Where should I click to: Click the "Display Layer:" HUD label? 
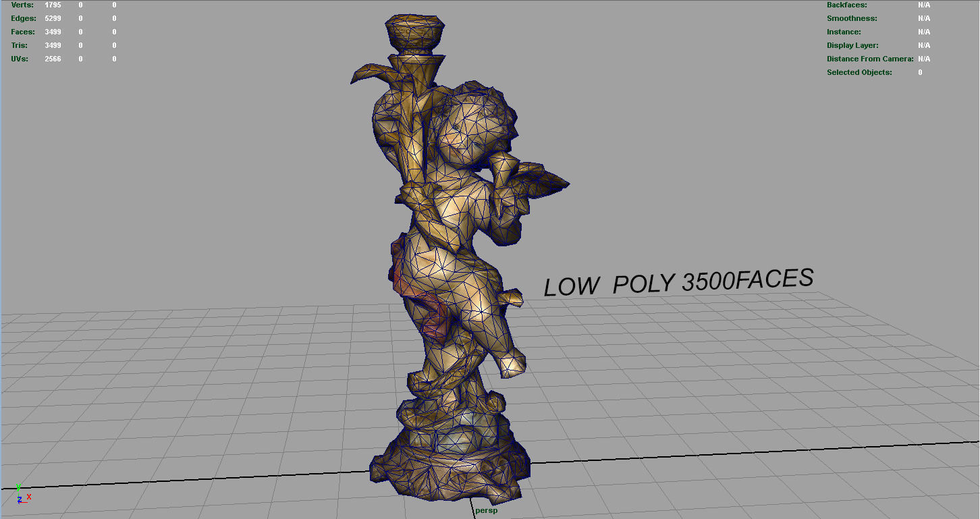pyautogui.click(x=852, y=45)
